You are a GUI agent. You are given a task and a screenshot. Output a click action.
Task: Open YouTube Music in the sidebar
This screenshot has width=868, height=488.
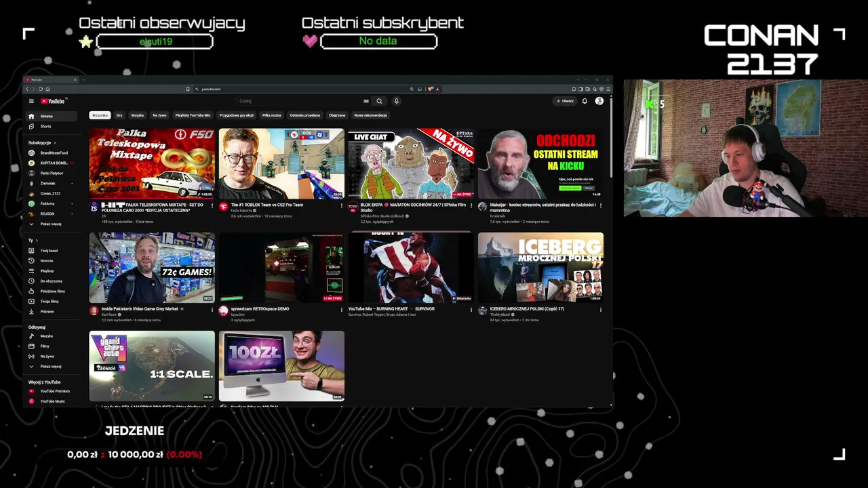point(52,401)
